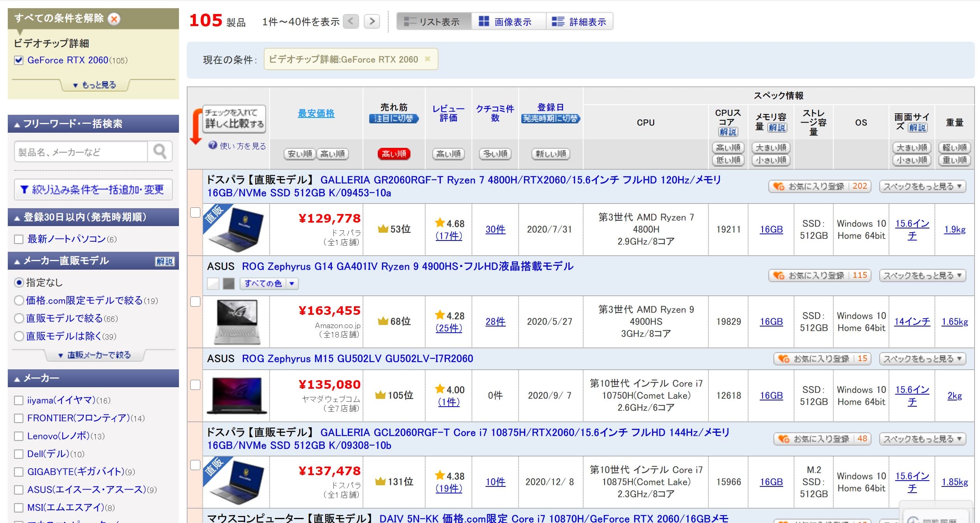
Task: Tick compare checkbox for GALLERIA GR2060RGF-T
Action: point(195,212)
